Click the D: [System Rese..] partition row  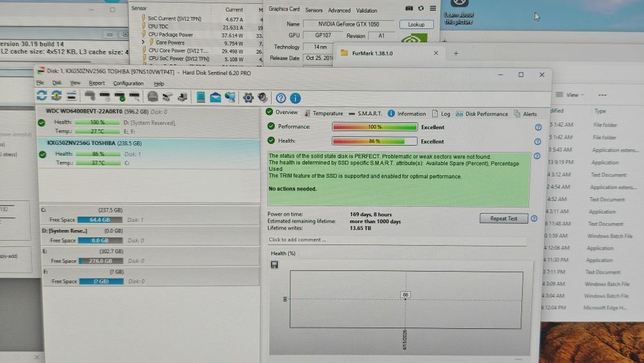[150, 235]
